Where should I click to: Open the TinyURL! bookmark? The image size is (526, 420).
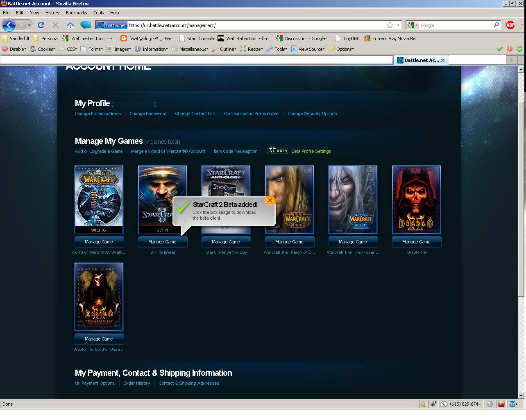pyautogui.click(x=347, y=39)
